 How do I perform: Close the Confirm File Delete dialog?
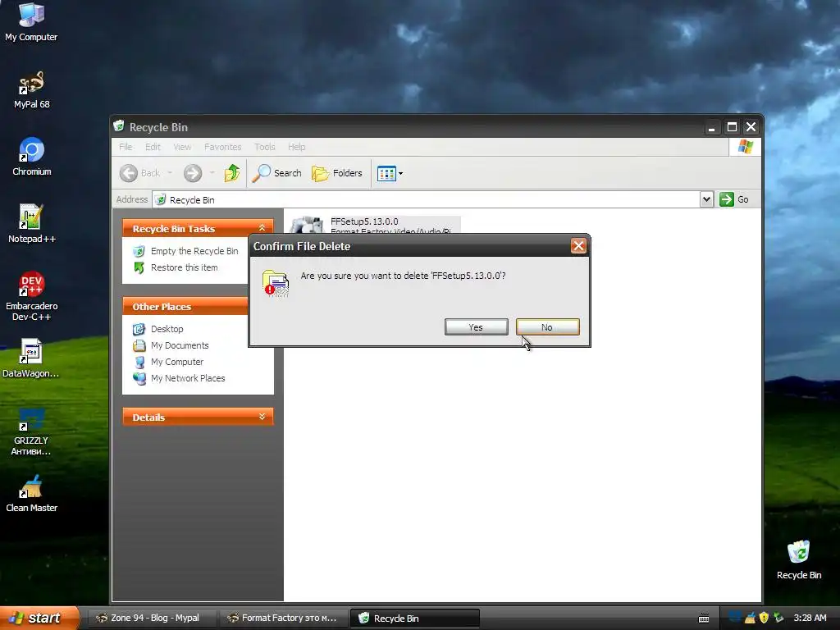pos(578,246)
